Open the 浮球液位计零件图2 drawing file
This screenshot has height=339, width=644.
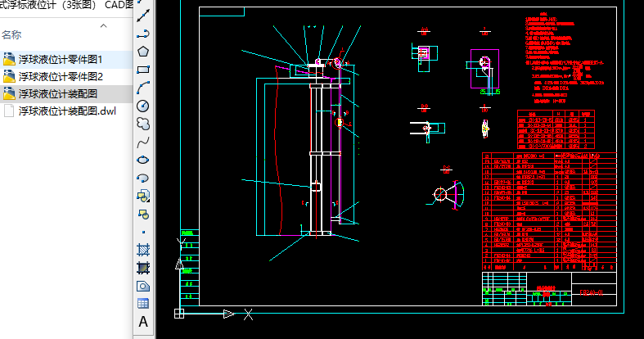tap(61, 76)
